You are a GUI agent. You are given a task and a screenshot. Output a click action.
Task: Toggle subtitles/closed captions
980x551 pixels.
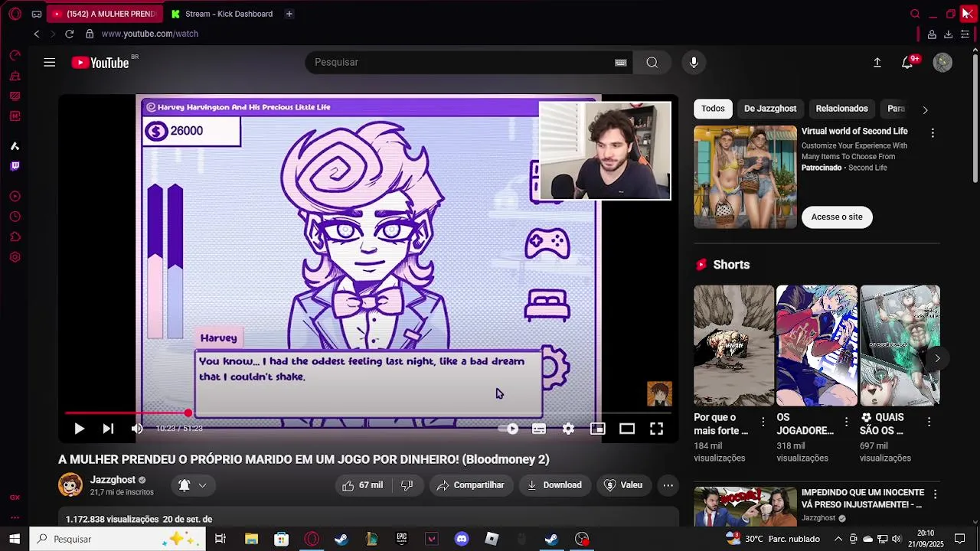[539, 429]
